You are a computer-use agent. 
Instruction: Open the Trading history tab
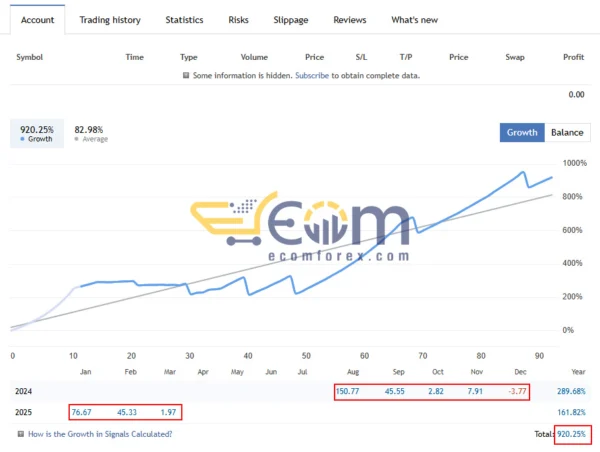pos(110,20)
